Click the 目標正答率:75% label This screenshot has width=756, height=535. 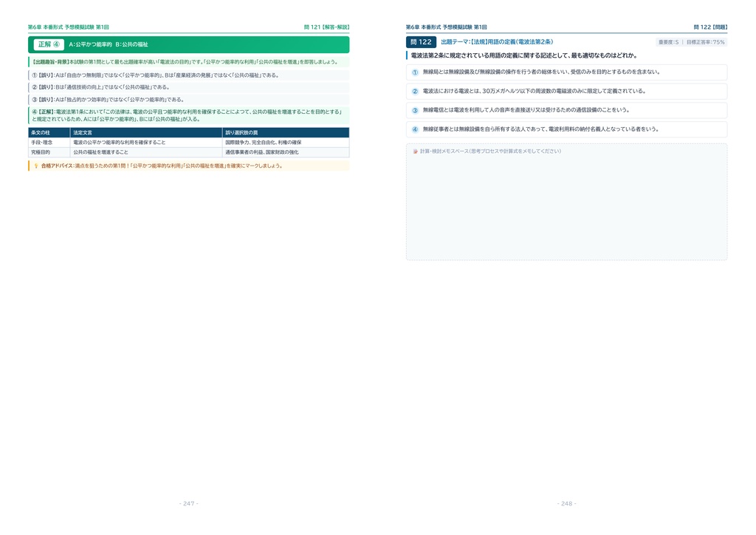(x=705, y=42)
